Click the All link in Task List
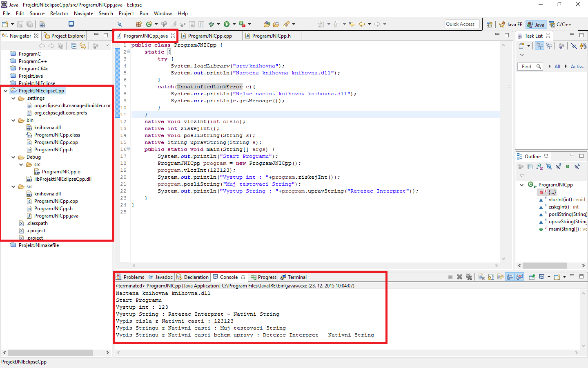Screen dimensions: 588x368 tap(557, 66)
